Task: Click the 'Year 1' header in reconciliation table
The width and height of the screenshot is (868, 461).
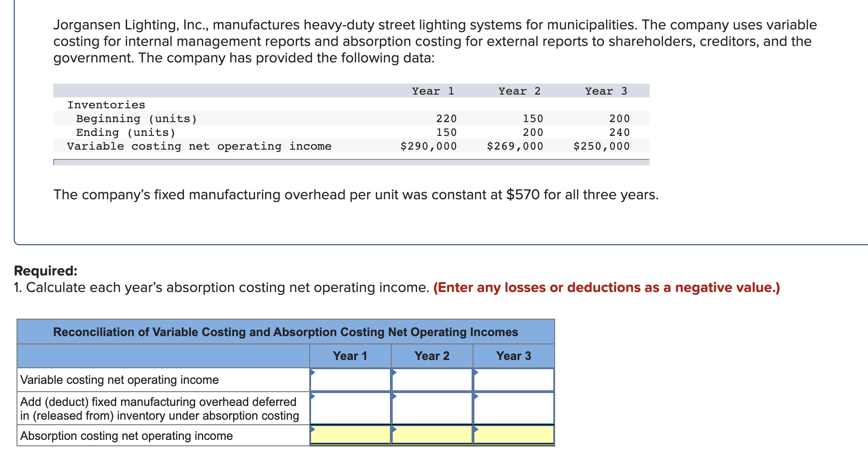Action: pos(350,356)
